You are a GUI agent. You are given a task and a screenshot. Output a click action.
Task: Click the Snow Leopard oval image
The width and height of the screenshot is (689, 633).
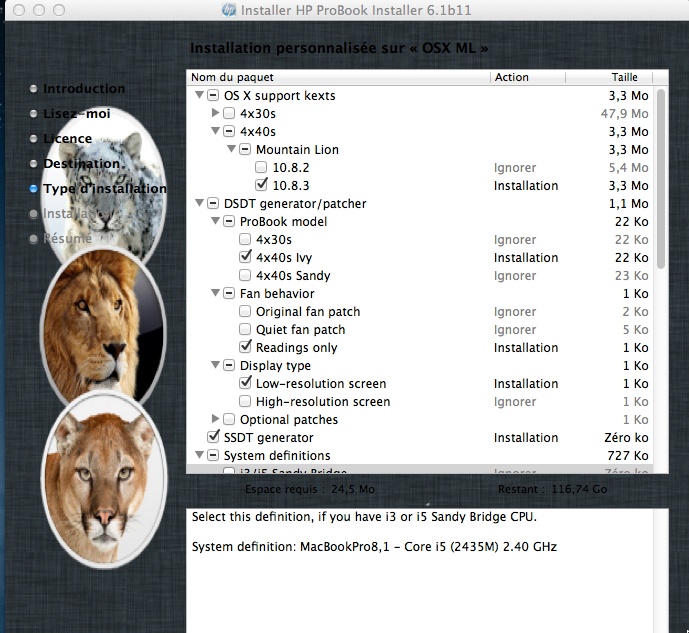103,184
